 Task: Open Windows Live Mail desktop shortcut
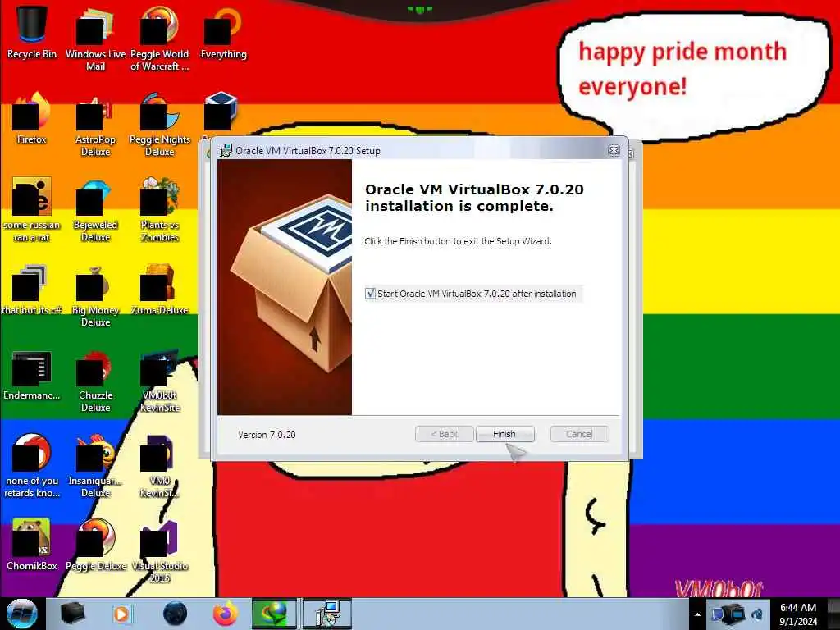coord(95,39)
